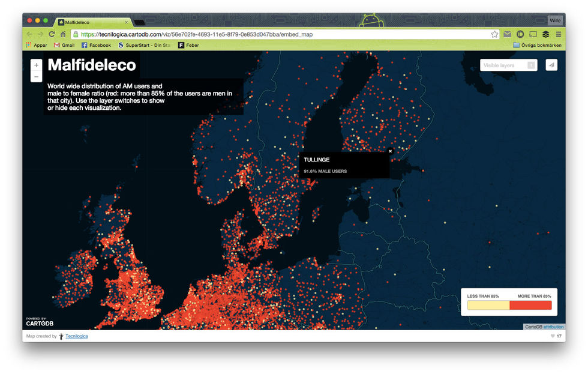Image resolution: width=588 pixels, height=374 pixels.
Task: Reload the page
Action: click(x=52, y=34)
